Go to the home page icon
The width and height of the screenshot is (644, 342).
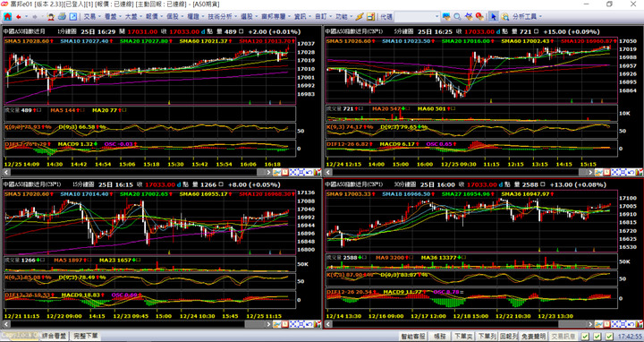click(x=7, y=17)
